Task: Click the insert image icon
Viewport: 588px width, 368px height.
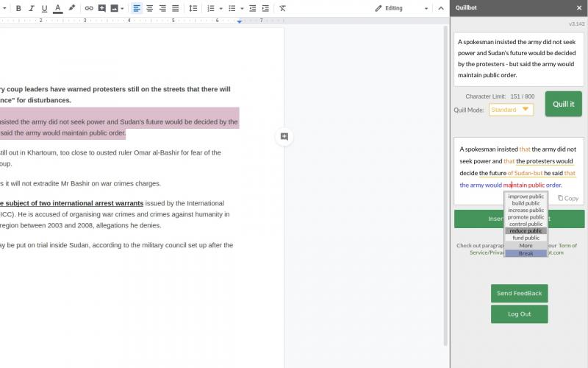Action: pyautogui.click(x=115, y=8)
